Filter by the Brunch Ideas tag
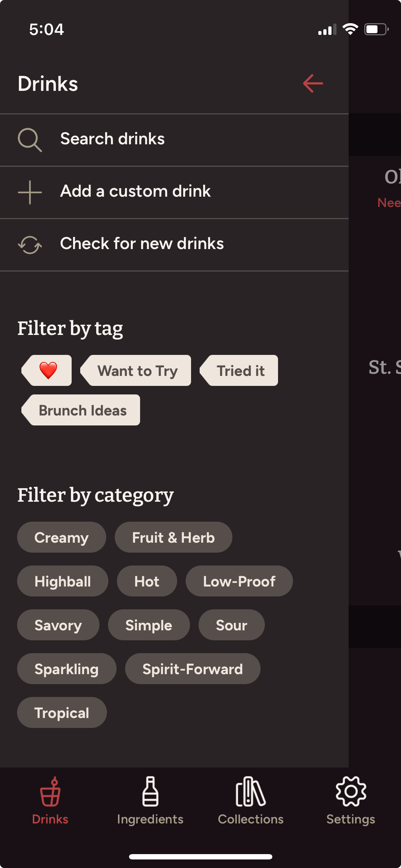 (x=81, y=410)
